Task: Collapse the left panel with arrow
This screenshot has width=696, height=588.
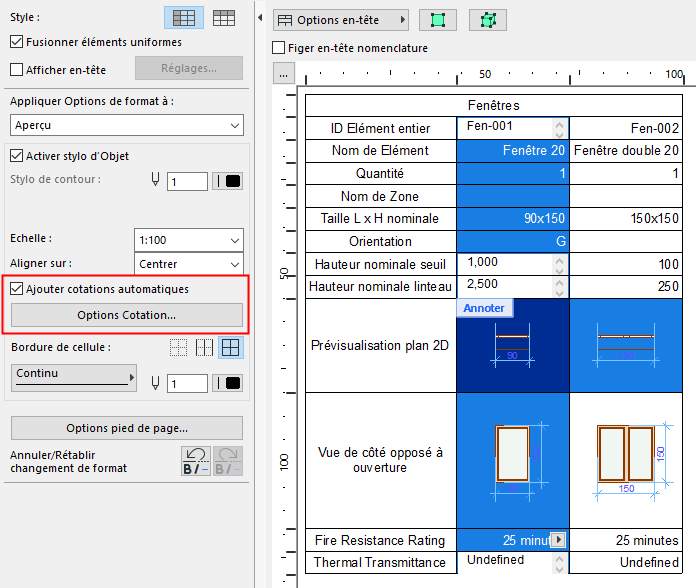Action: point(260,18)
